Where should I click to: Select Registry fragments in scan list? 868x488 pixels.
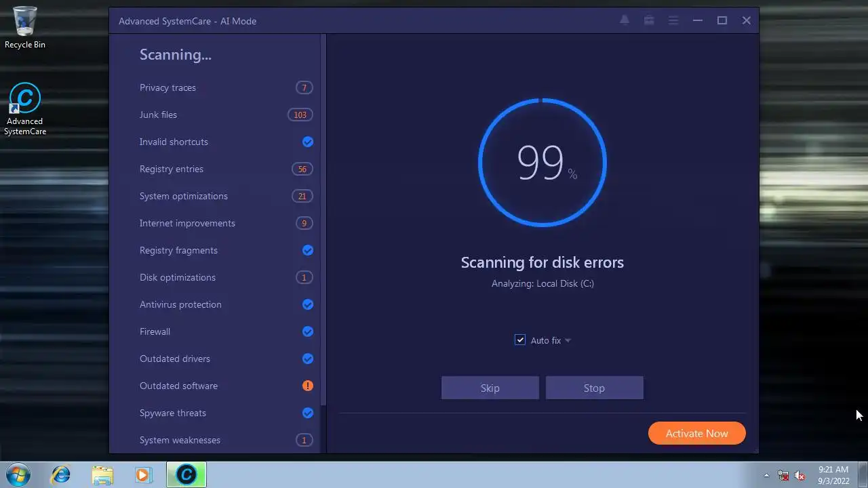tap(178, 250)
